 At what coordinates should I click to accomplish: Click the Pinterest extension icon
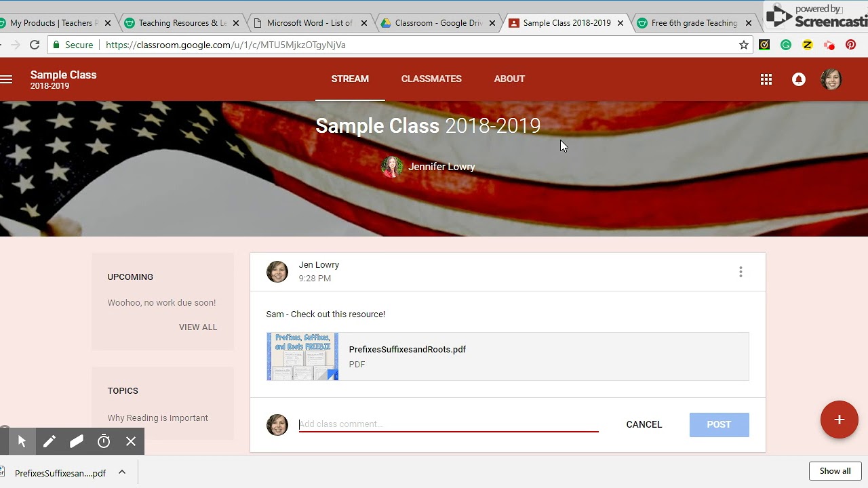[x=850, y=45]
